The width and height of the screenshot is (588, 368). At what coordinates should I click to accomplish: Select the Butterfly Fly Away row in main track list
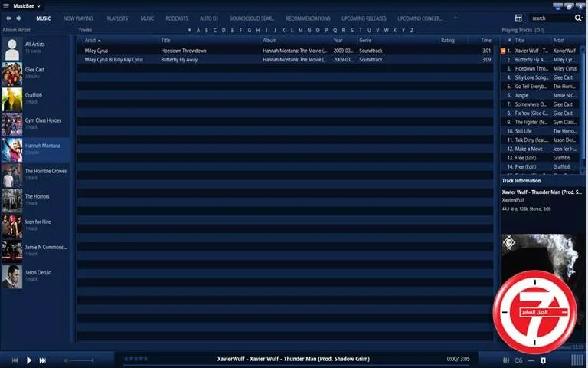285,59
